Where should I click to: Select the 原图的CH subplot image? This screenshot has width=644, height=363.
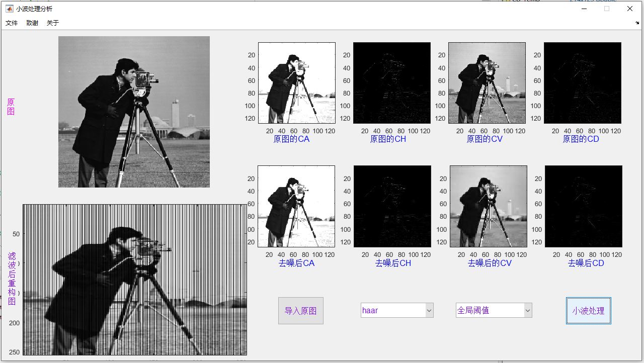[392, 83]
